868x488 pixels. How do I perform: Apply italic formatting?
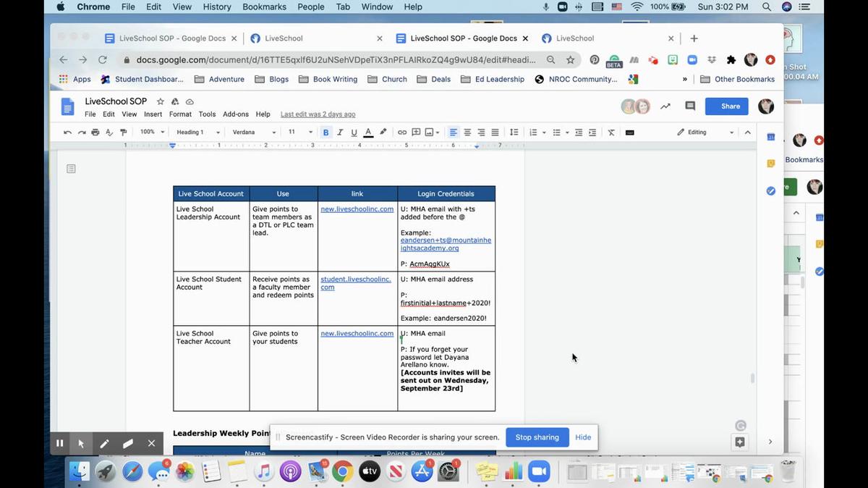(x=340, y=132)
